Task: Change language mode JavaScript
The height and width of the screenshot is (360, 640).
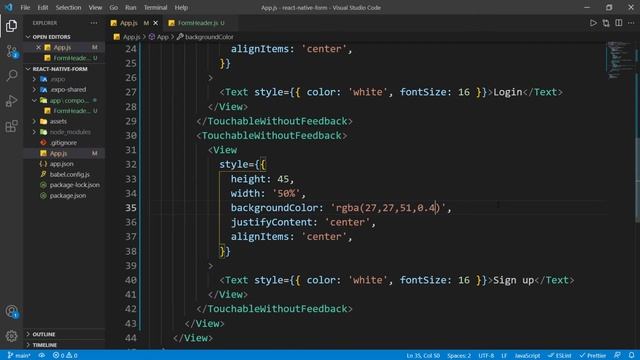Action: pyautogui.click(x=527, y=356)
